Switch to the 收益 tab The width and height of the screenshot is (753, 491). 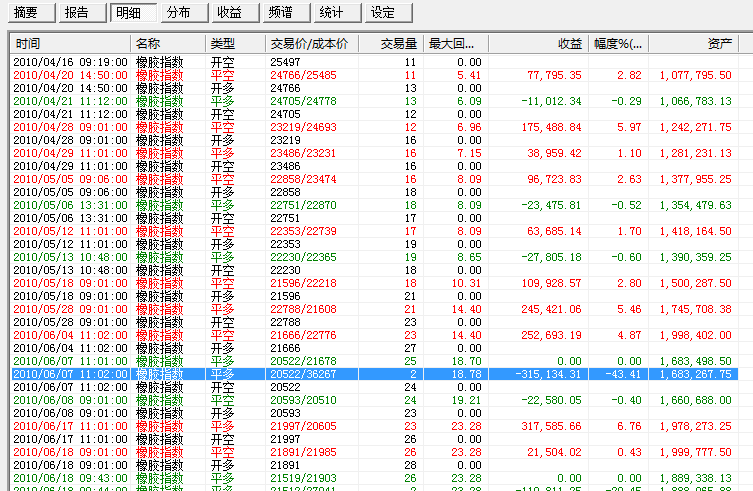pyautogui.click(x=230, y=13)
